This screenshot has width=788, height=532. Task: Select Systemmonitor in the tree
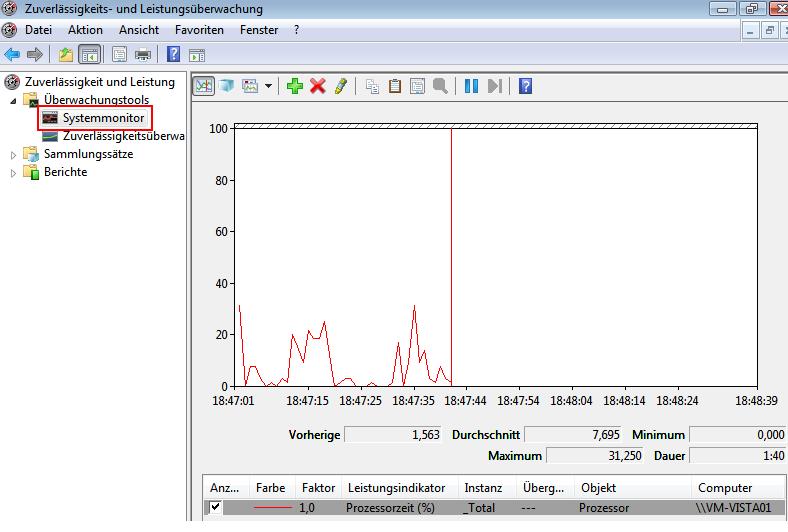pyautogui.click(x=104, y=118)
